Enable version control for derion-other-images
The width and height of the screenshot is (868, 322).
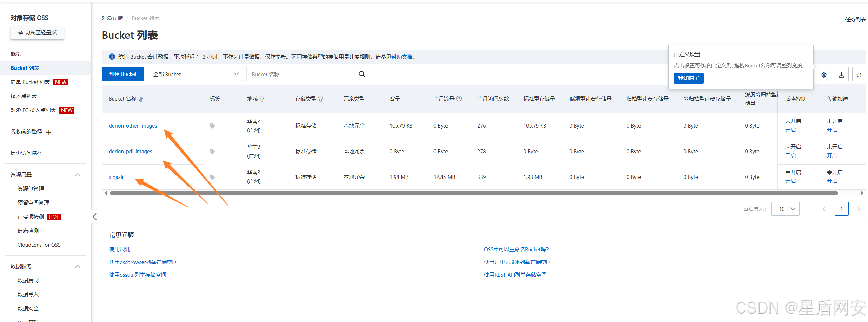[x=790, y=130]
